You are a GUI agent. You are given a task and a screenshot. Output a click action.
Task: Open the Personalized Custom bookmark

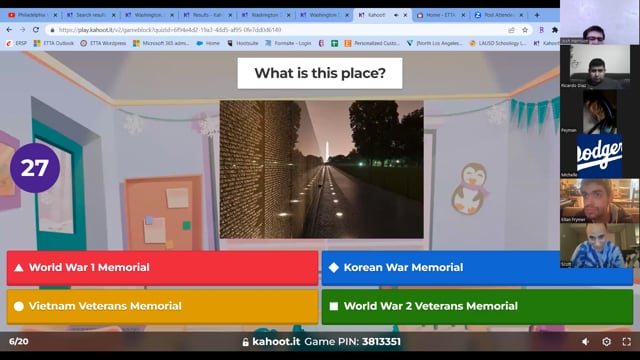pos(372,43)
